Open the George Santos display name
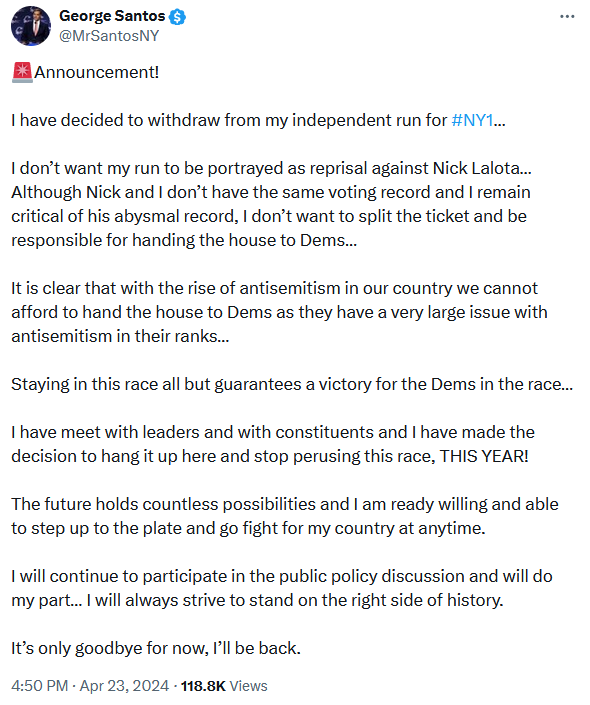Image resolution: width=590 pixels, height=705 pixels. 112,16
